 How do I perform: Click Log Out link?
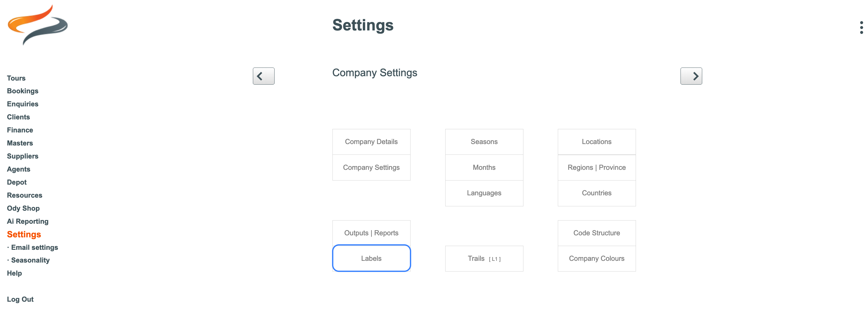pos(20,299)
